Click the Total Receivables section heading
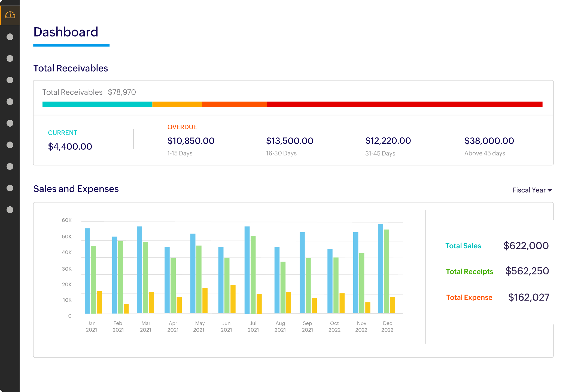The width and height of the screenshot is (575, 392). pos(71,68)
